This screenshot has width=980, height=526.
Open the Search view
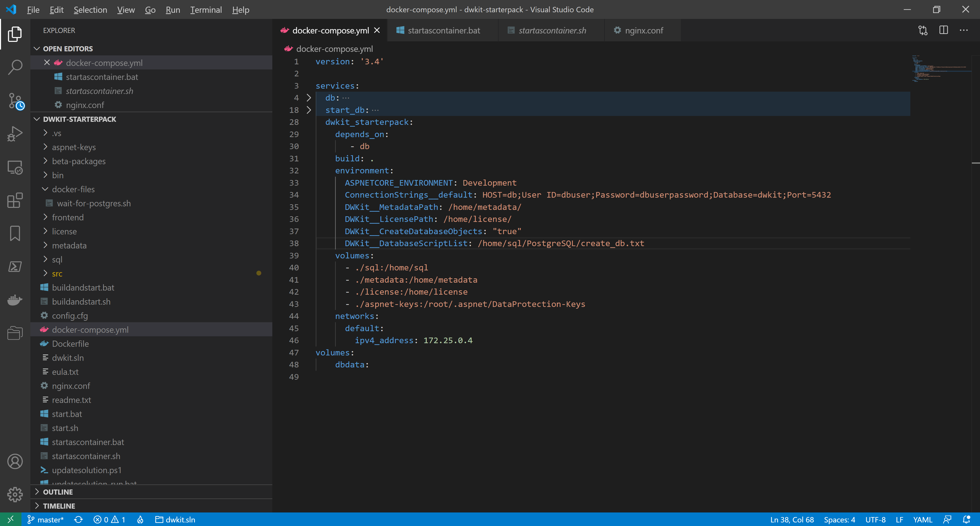[15, 67]
